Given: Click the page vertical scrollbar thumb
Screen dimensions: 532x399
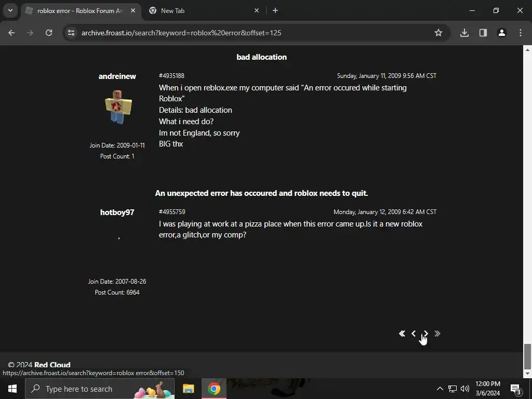Looking at the screenshot, I should tap(527, 356).
